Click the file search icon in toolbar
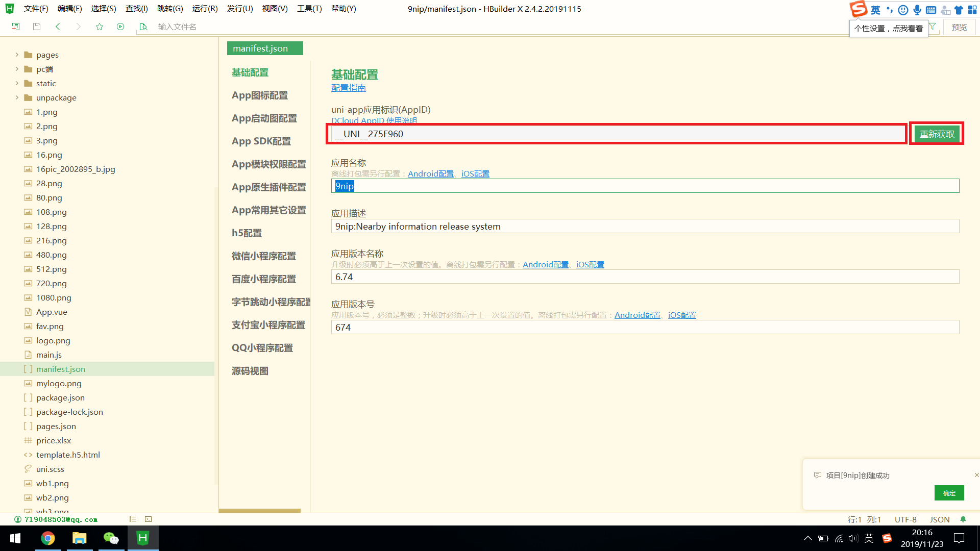 pos(143,27)
